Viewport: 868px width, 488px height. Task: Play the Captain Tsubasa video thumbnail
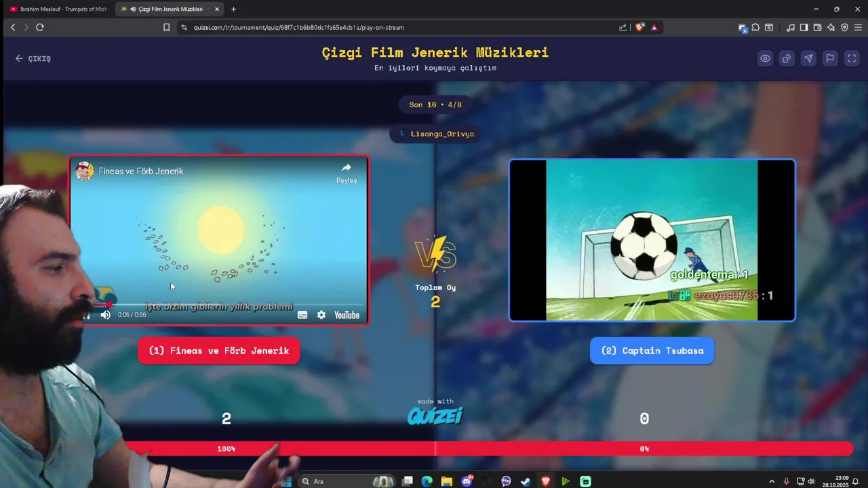652,240
